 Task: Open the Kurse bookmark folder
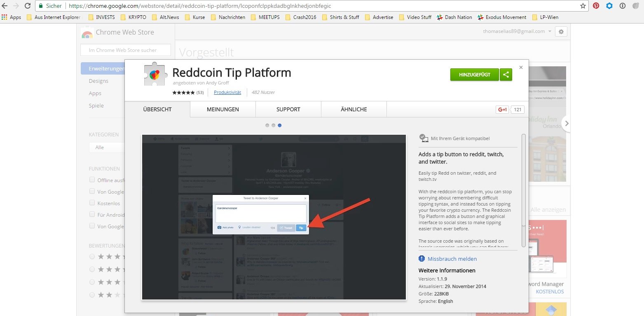(195, 17)
